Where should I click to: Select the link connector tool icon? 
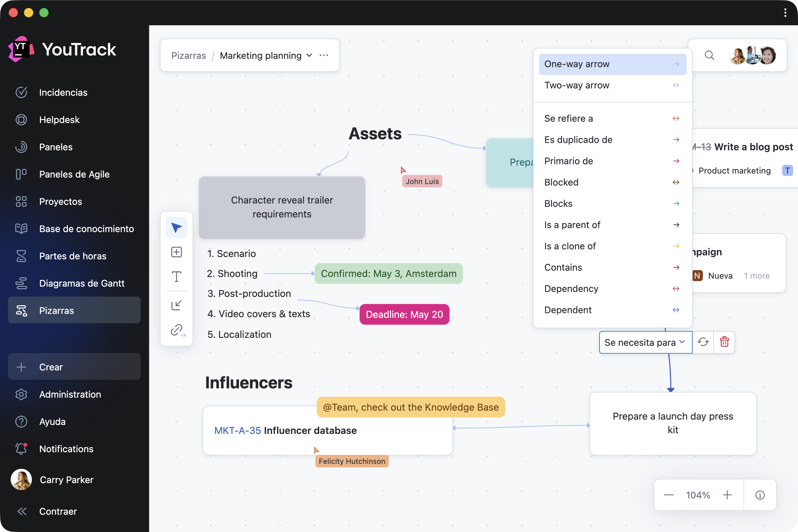(x=177, y=330)
